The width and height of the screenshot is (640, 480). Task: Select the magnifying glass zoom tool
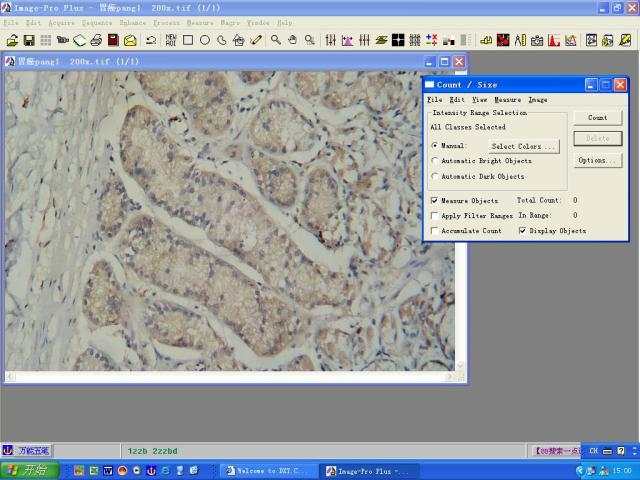coord(275,41)
